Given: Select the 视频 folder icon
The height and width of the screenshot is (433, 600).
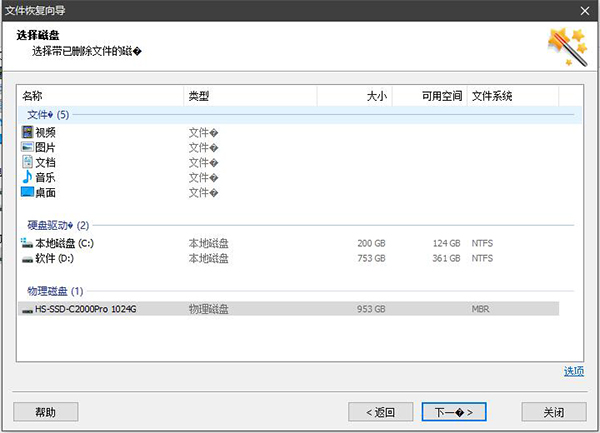Looking at the screenshot, I should (x=28, y=132).
